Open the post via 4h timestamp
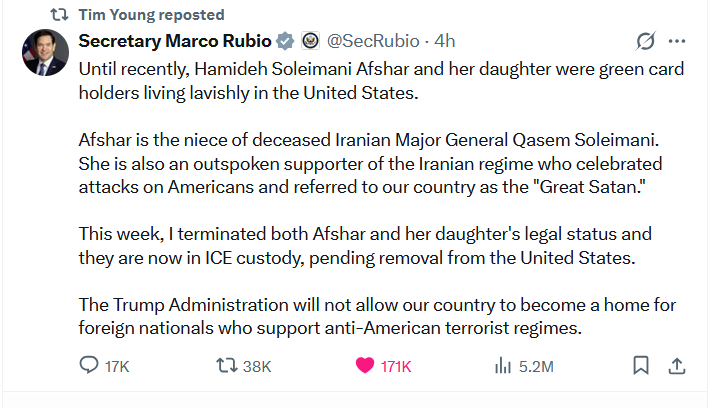The height and width of the screenshot is (408, 718). click(445, 41)
